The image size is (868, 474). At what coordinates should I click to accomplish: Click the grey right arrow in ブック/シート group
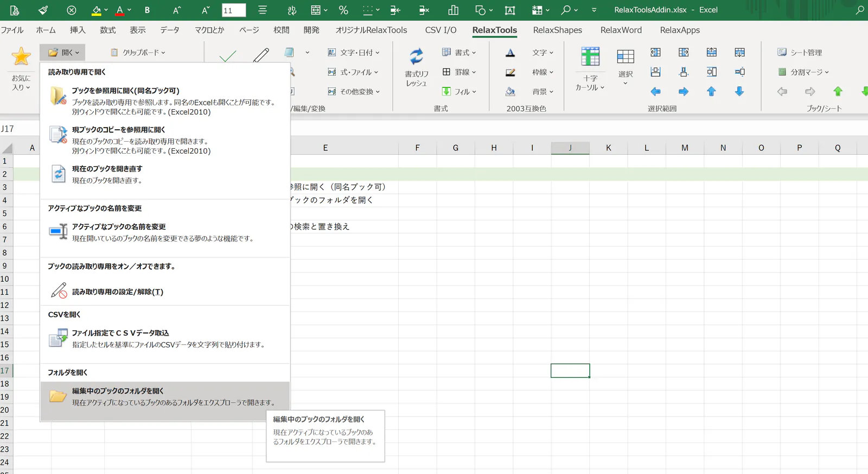(x=810, y=92)
